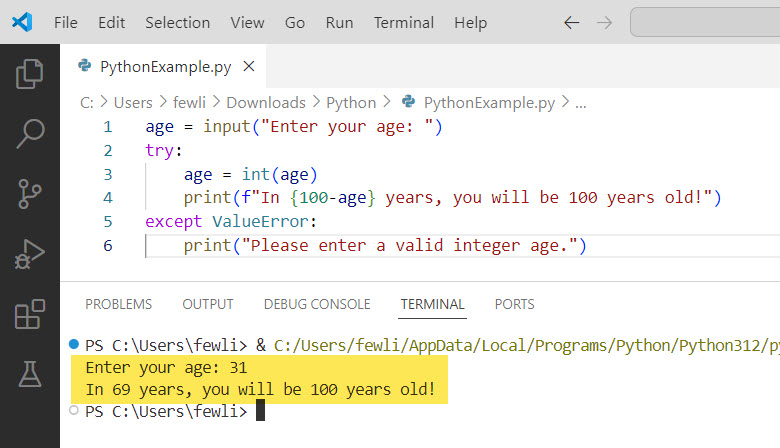780x448 pixels.
Task: Open the File menu
Action: (66, 22)
